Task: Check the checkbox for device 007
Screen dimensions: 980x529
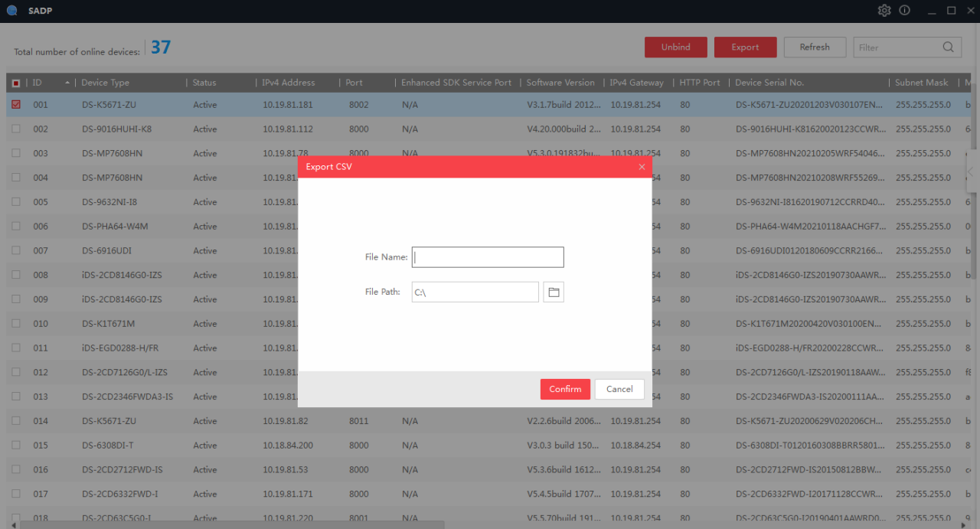Action: pos(15,250)
